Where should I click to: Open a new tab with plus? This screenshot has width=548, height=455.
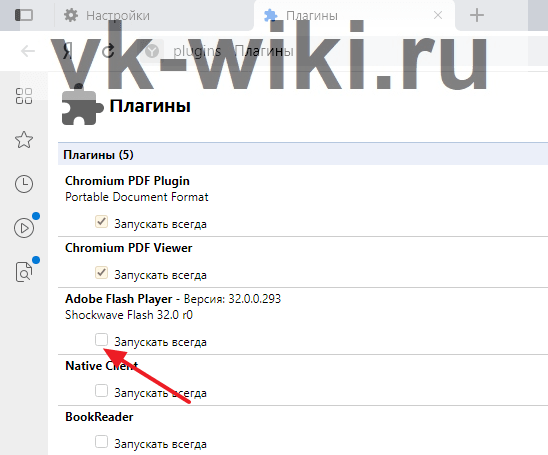click(x=477, y=15)
